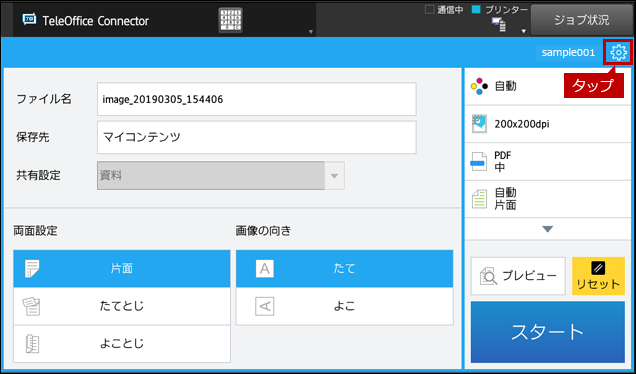636x374 pixels.
Task: Open the ジョブ状況 job status tab
Action: tap(582, 20)
